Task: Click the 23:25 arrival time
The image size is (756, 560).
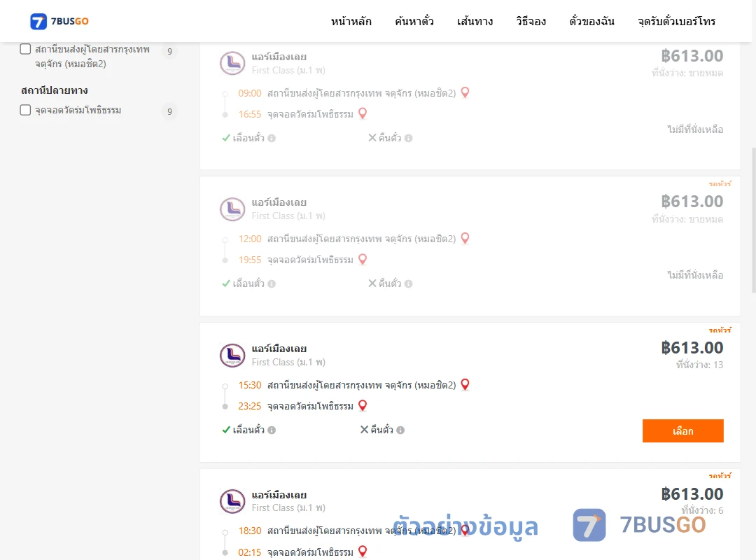Action: point(250,407)
